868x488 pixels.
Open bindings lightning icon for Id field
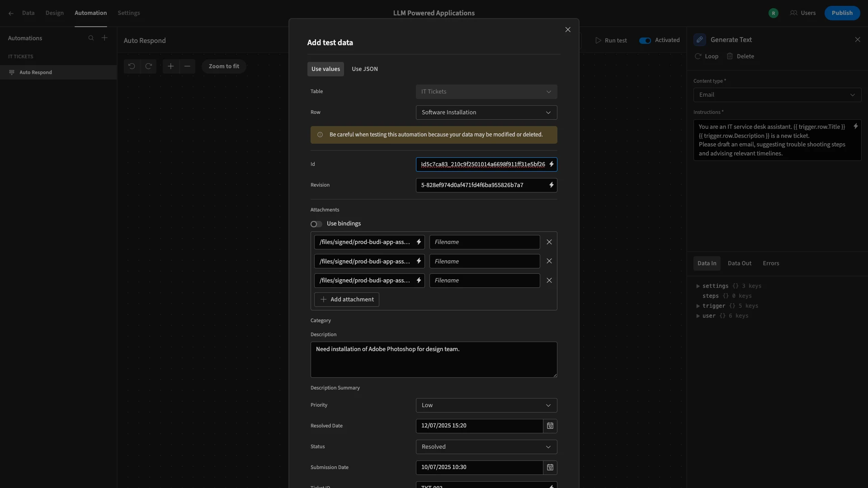551,164
